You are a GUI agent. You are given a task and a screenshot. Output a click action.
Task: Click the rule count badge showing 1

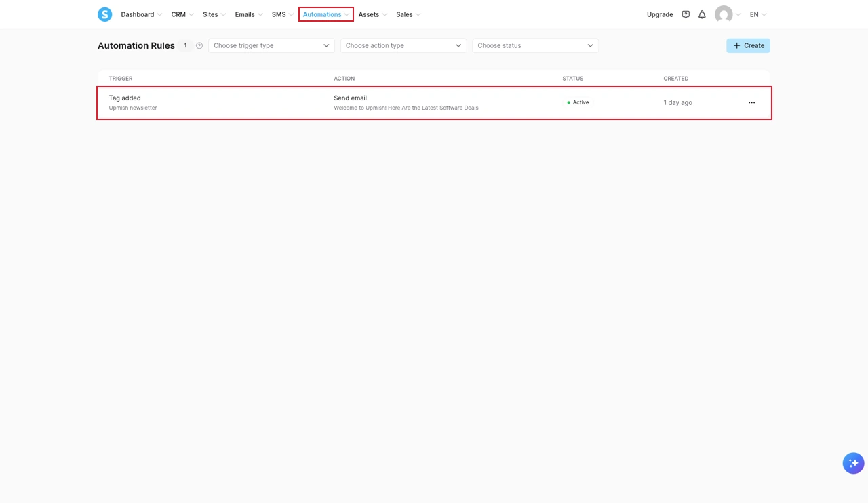coord(185,46)
